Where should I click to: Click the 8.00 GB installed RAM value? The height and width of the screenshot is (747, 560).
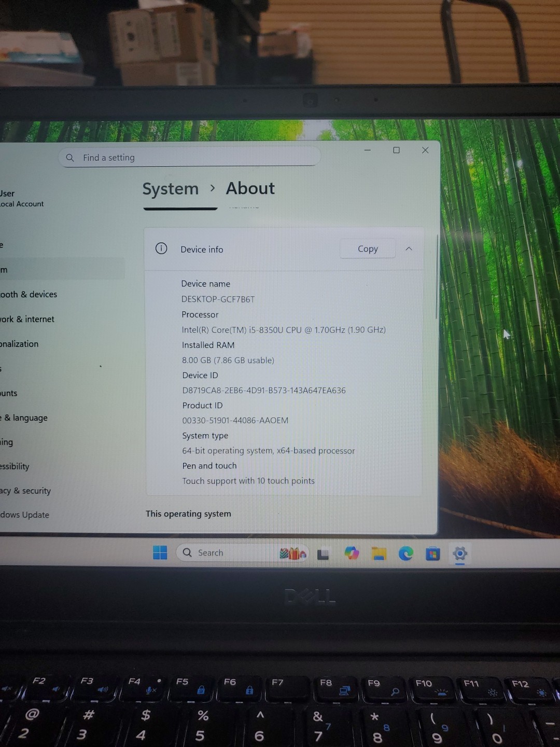pos(228,360)
